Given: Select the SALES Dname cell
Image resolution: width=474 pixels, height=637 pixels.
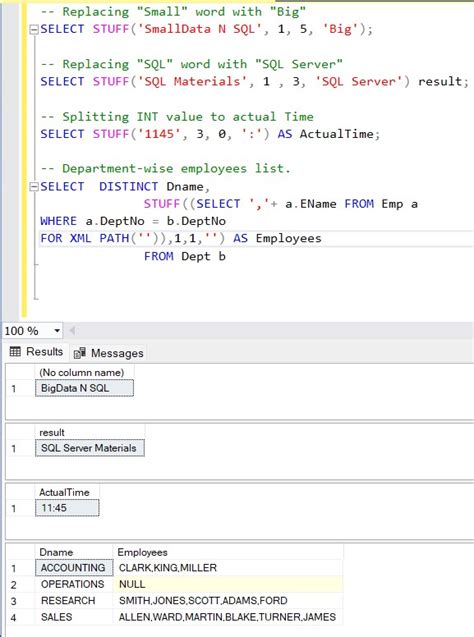Looking at the screenshot, I should click(74, 617).
